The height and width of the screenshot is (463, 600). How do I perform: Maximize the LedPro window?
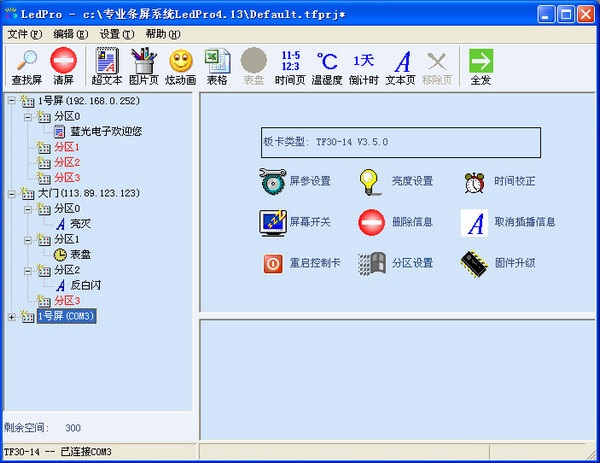tap(566, 15)
